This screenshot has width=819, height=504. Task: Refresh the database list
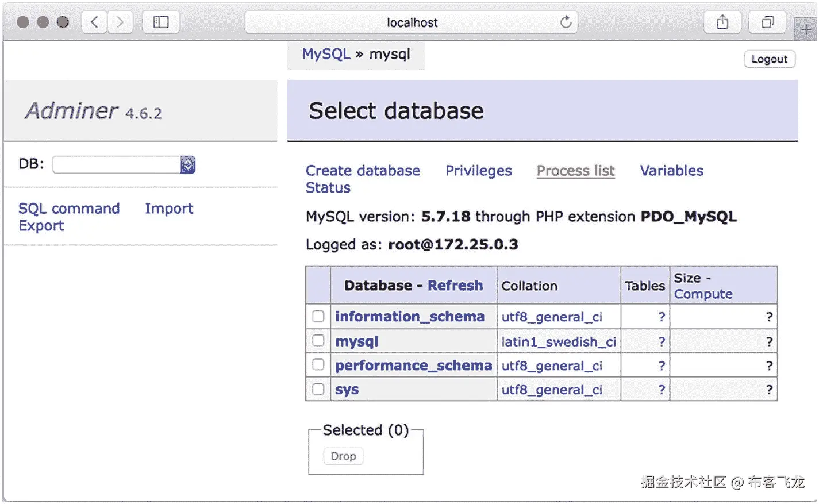pyautogui.click(x=455, y=286)
